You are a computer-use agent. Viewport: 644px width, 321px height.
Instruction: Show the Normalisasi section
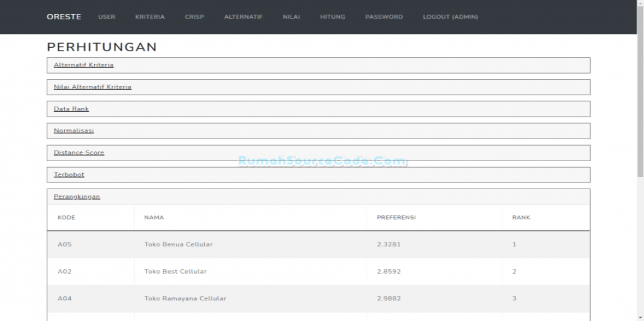[73, 131]
